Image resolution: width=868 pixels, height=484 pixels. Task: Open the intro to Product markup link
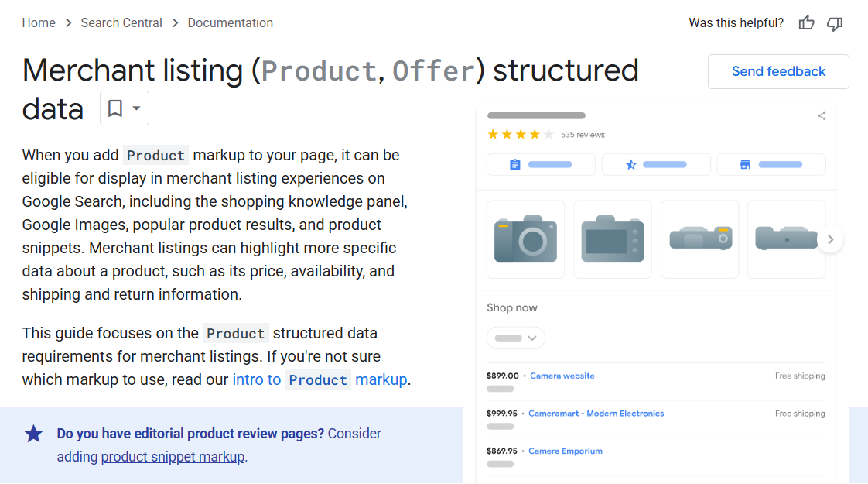(x=320, y=379)
